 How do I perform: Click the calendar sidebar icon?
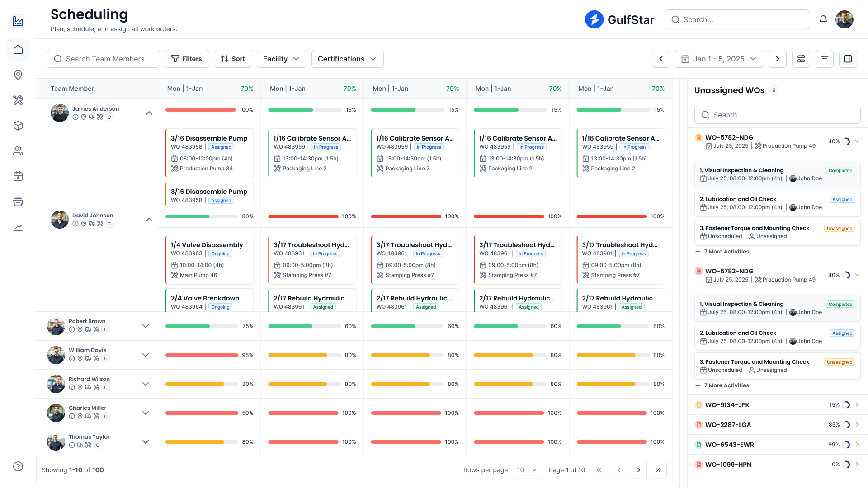[x=18, y=176]
